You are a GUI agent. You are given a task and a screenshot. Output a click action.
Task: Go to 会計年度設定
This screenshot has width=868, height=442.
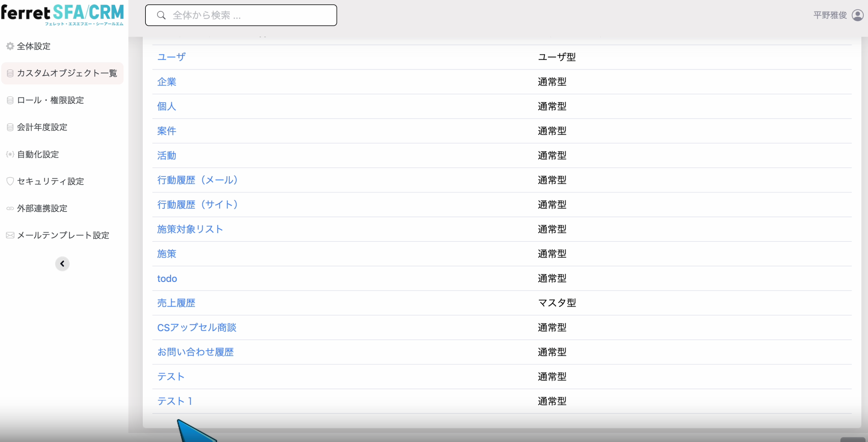[42, 127]
